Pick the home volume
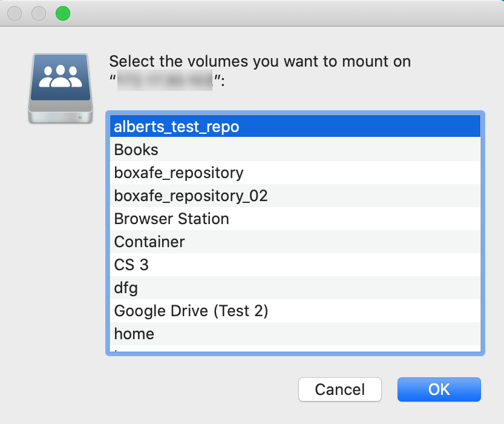504x424 pixels. pos(134,334)
